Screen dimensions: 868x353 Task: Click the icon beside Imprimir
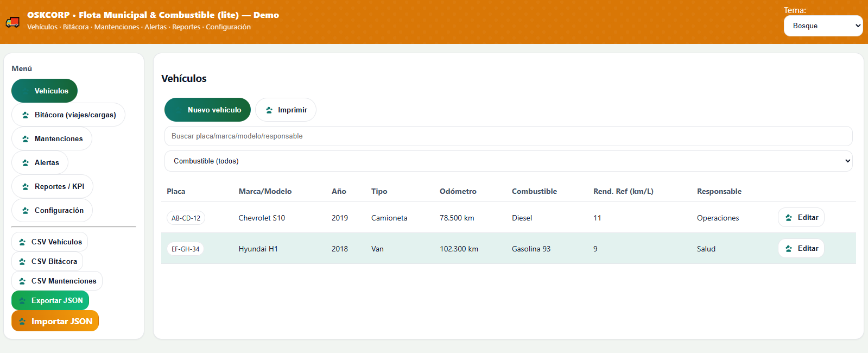click(x=269, y=110)
